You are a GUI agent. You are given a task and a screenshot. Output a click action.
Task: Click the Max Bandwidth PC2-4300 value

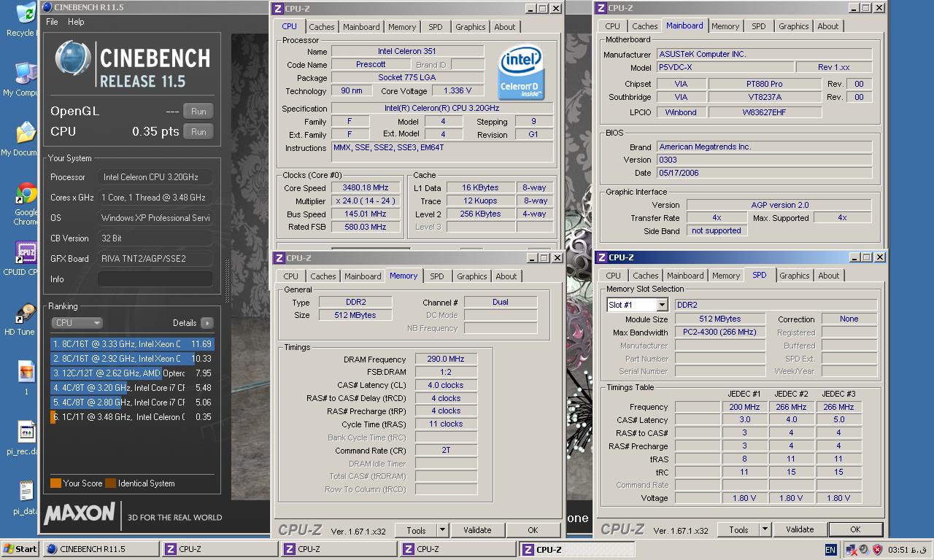pyautogui.click(x=720, y=332)
